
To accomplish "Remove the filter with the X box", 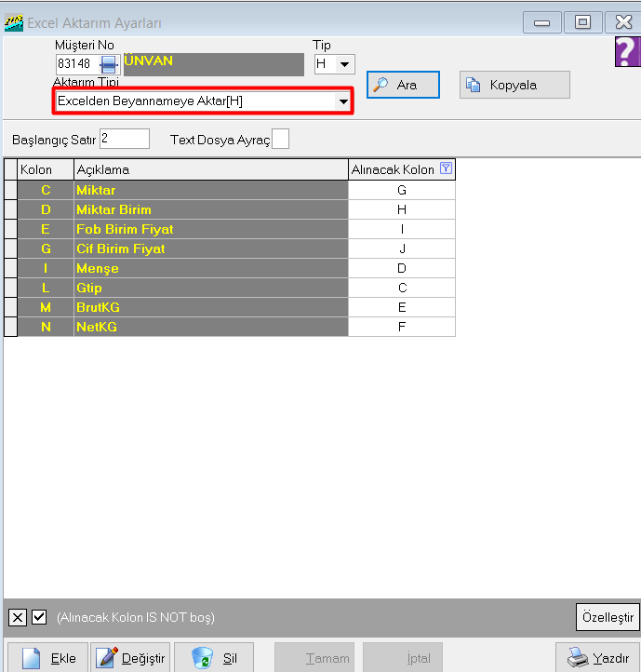I will (18, 618).
